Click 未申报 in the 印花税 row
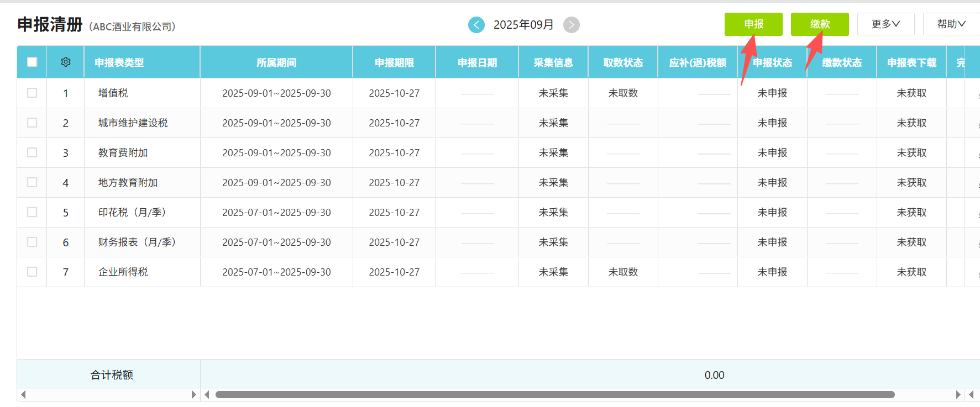This screenshot has width=980, height=407. 772,212
